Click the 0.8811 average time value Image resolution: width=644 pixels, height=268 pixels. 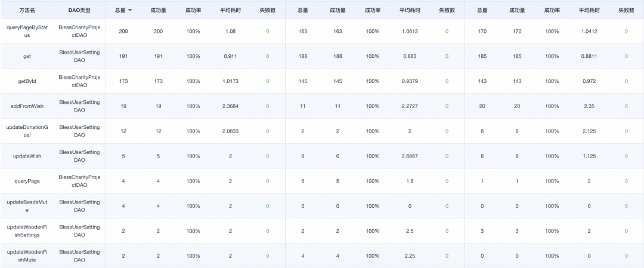pos(589,56)
